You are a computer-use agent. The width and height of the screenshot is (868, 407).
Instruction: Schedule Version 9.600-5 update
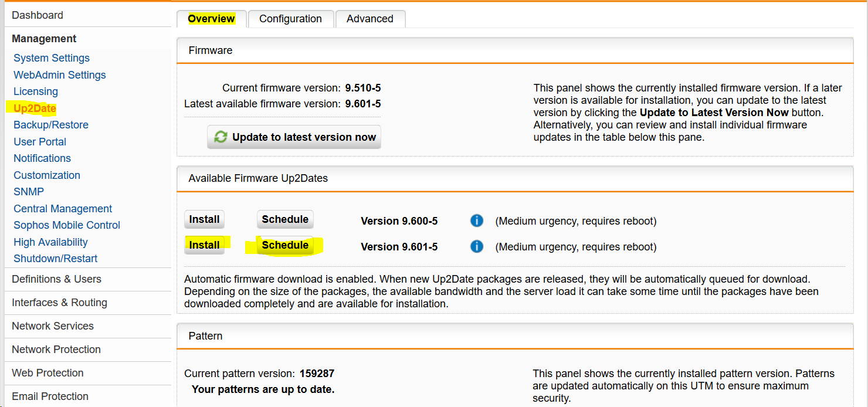point(285,220)
